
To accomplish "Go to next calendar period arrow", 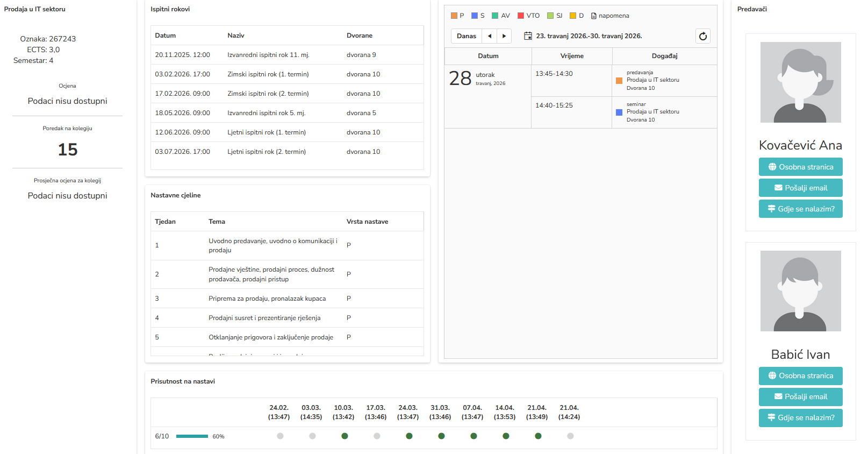I will pyautogui.click(x=504, y=36).
